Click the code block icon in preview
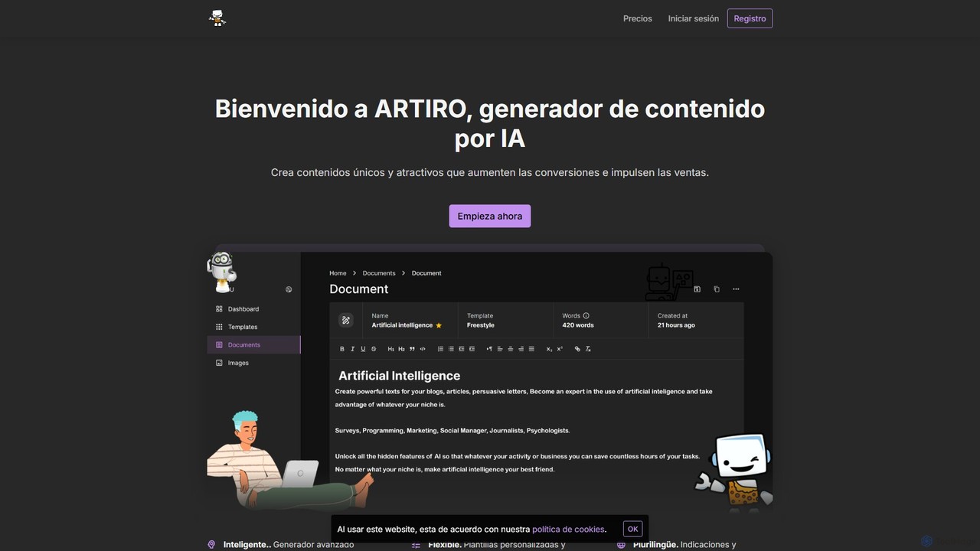 click(x=423, y=349)
